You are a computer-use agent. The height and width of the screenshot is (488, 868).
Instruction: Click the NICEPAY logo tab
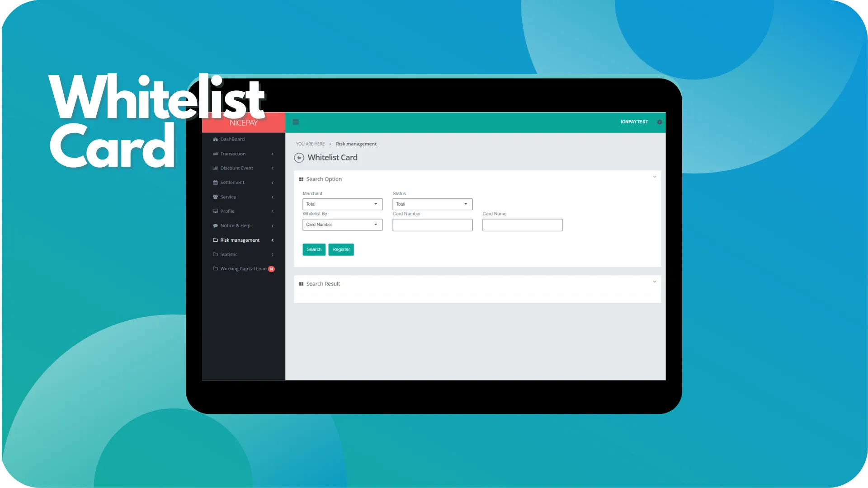coord(243,122)
